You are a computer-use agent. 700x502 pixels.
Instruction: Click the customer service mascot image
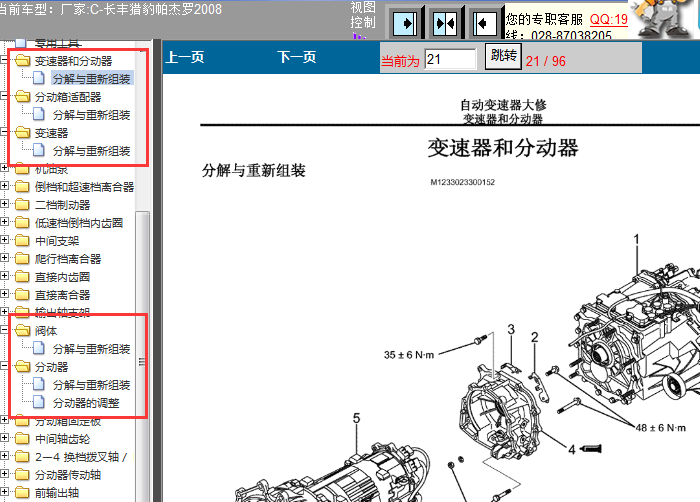[660, 18]
